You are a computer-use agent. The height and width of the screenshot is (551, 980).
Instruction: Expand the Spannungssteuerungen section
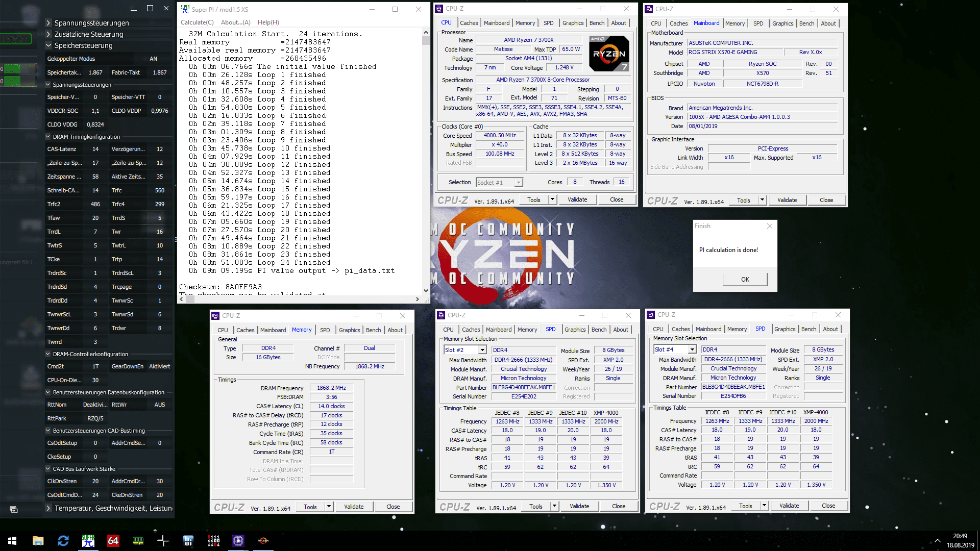(48, 23)
